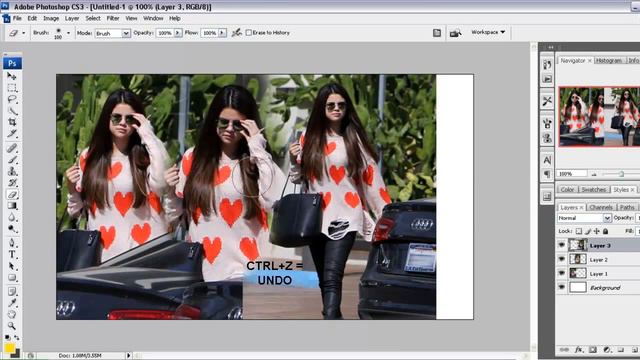Open the Workspace dropdown
640x360 pixels.
coord(488,32)
